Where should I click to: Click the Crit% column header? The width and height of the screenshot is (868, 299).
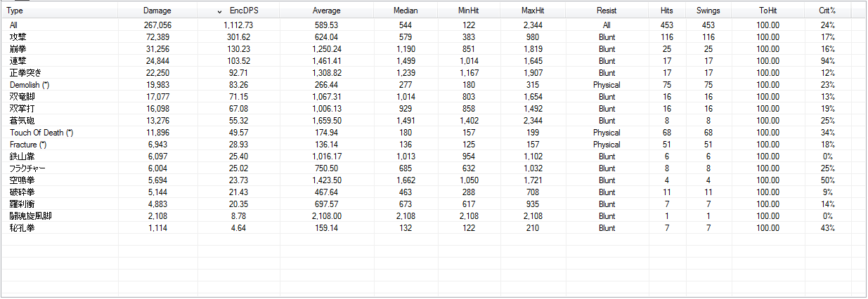[x=827, y=11]
